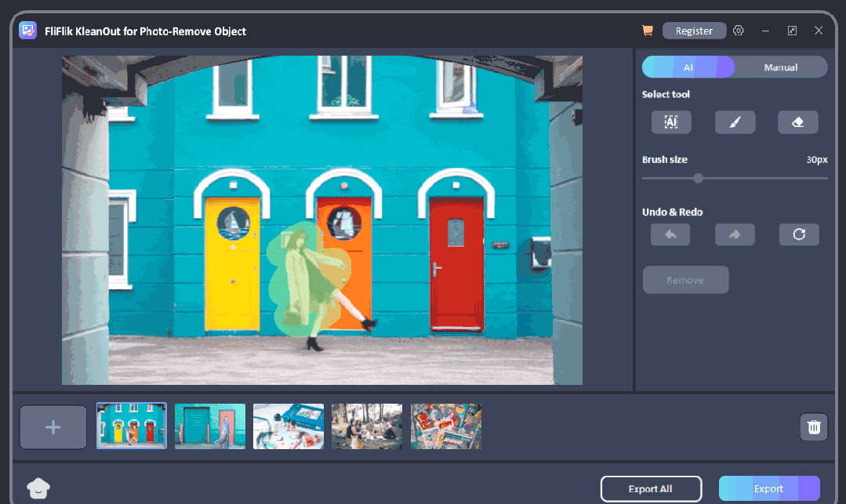Select the AI auto-selection tool

point(670,122)
